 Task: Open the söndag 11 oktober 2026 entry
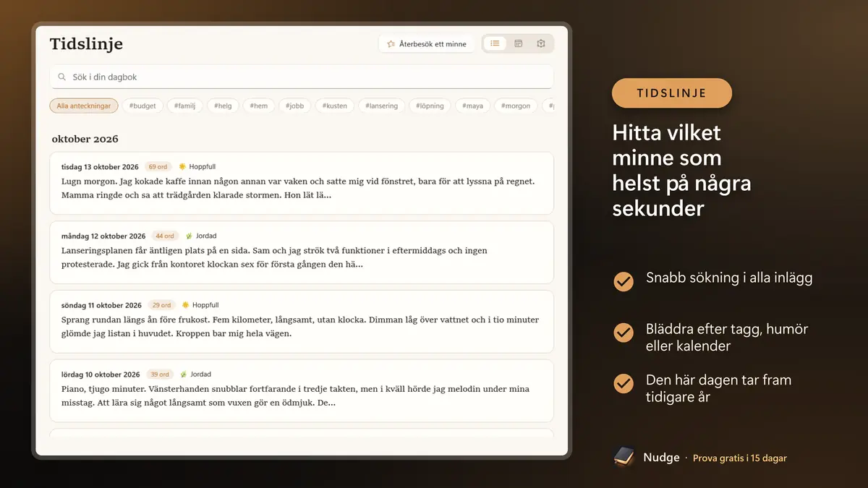point(302,322)
